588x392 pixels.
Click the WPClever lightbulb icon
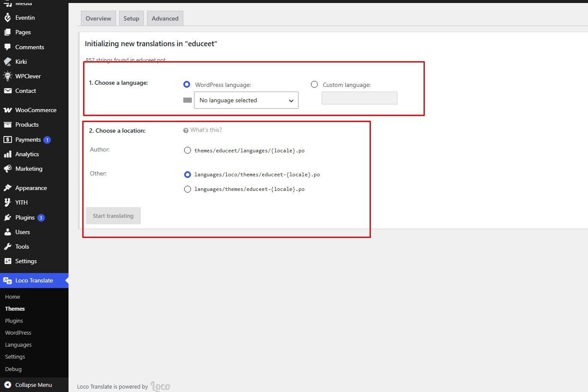(7, 76)
